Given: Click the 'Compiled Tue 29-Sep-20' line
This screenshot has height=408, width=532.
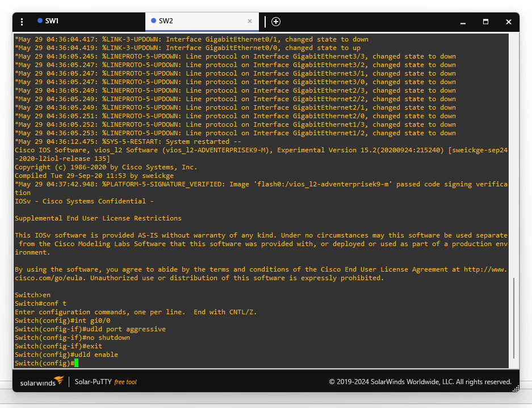Looking at the screenshot, I should pyautogui.click(x=94, y=176).
